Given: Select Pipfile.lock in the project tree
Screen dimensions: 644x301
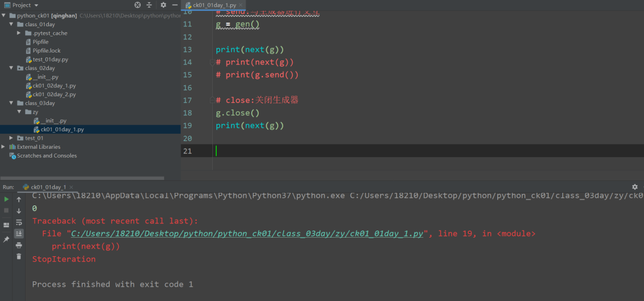Looking at the screenshot, I should click(47, 51).
